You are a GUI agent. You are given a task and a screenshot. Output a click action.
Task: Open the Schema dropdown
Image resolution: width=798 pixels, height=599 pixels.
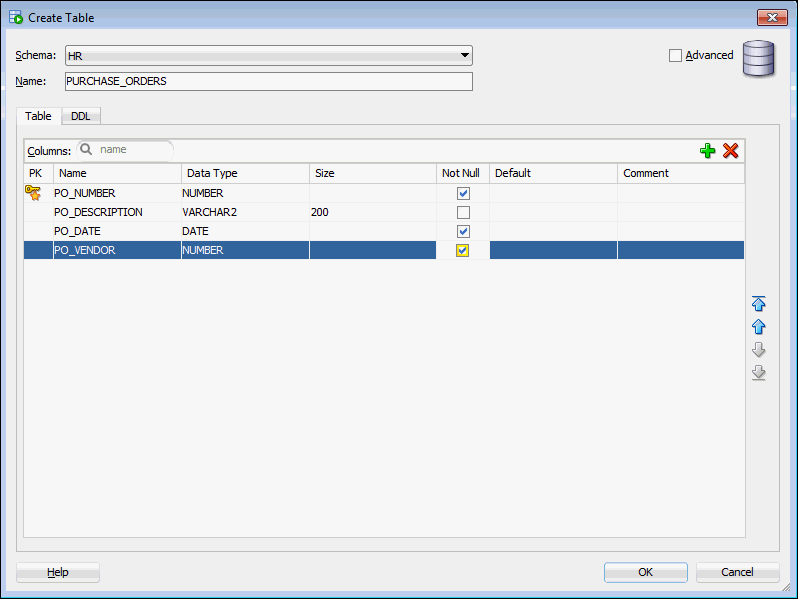(x=465, y=56)
